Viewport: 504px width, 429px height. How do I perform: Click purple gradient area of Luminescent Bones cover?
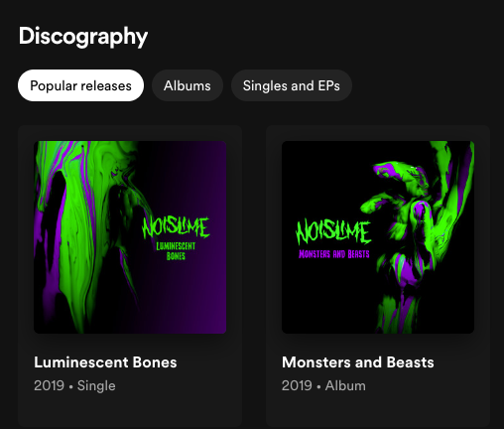click(x=205, y=298)
